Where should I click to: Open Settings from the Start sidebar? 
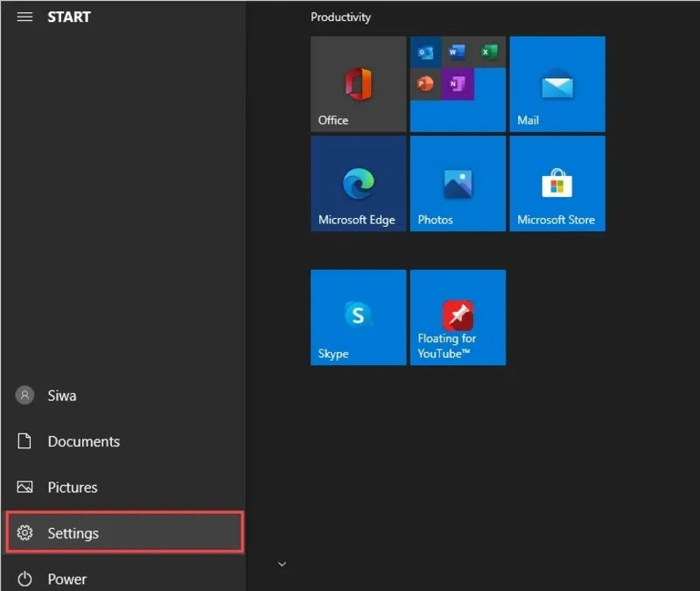[x=125, y=532]
